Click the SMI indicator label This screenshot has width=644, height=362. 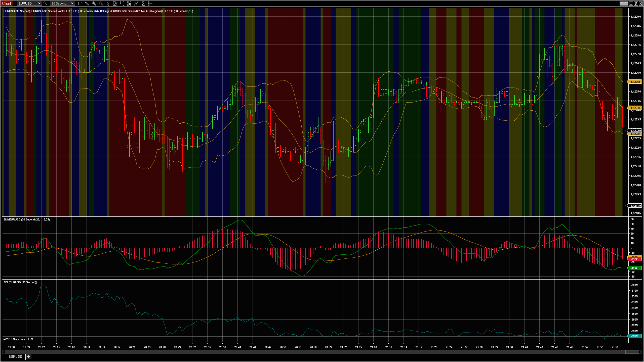point(27,219)
